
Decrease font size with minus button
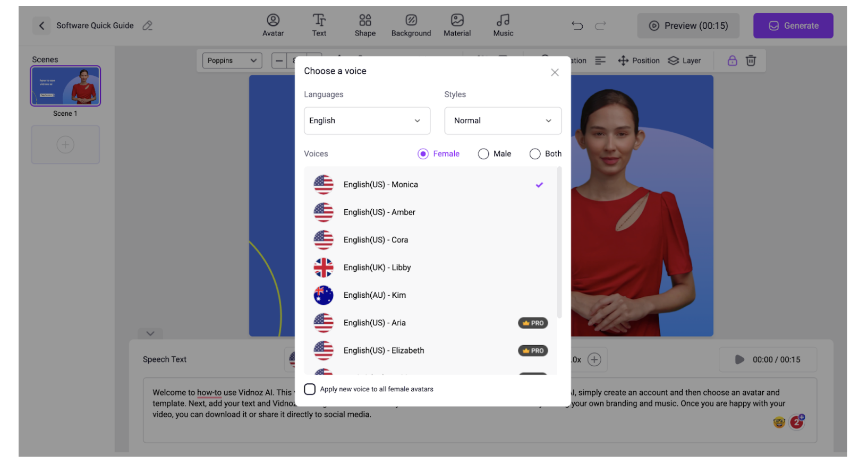click(279, 61)
